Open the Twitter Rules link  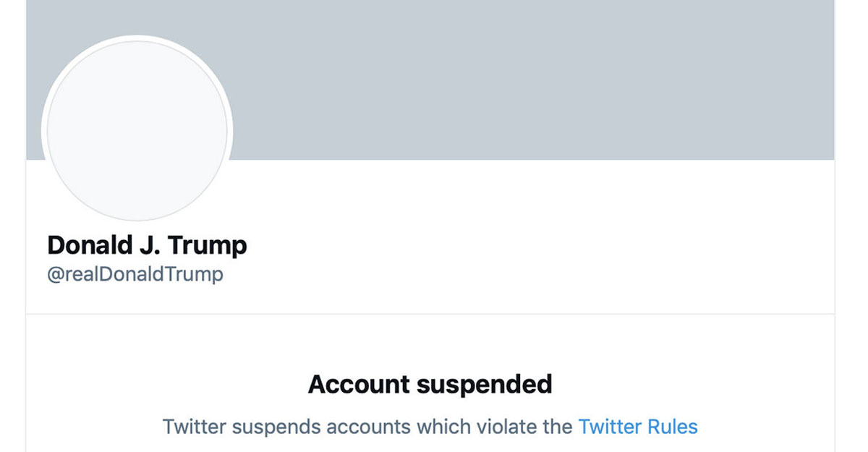tap(637, 426)
